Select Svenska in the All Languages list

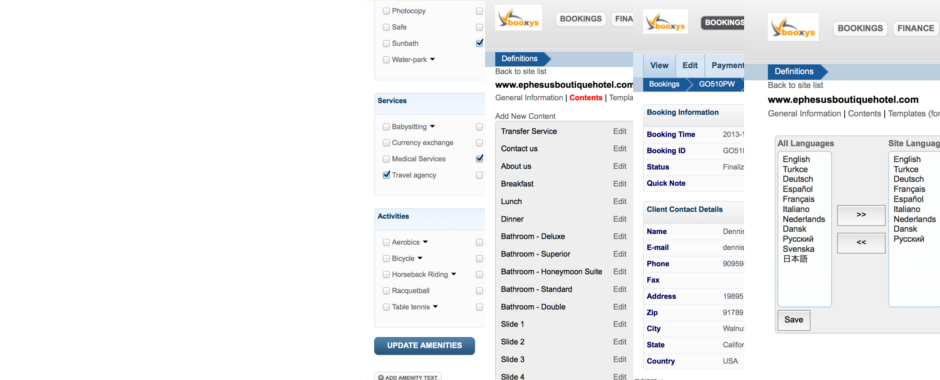(x=798, y=249)
